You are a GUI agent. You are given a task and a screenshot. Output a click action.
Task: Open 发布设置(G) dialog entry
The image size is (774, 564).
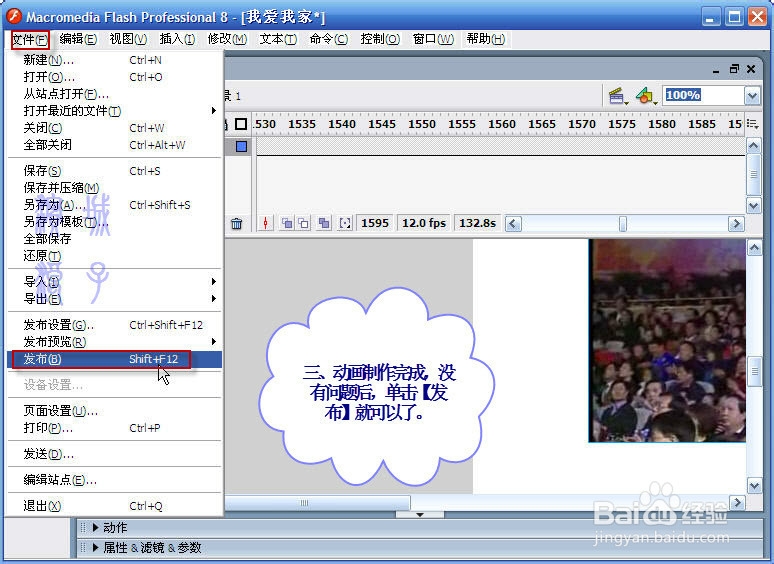tap(115, 325)
